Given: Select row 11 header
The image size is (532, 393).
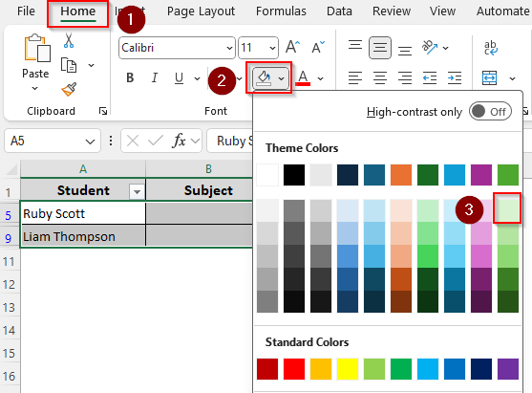Looking at the screenshot, I should coord(10,262).
